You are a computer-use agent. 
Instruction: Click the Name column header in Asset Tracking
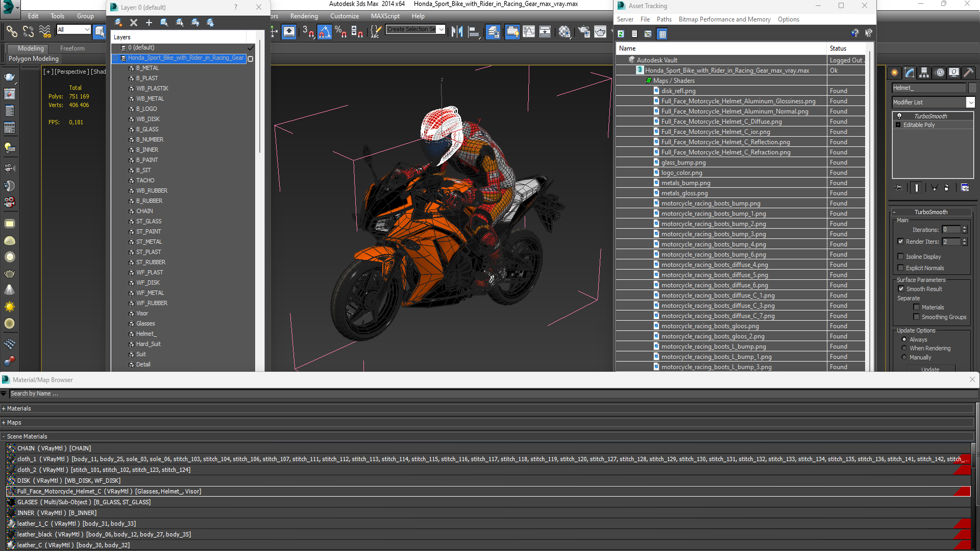point(721,48)
